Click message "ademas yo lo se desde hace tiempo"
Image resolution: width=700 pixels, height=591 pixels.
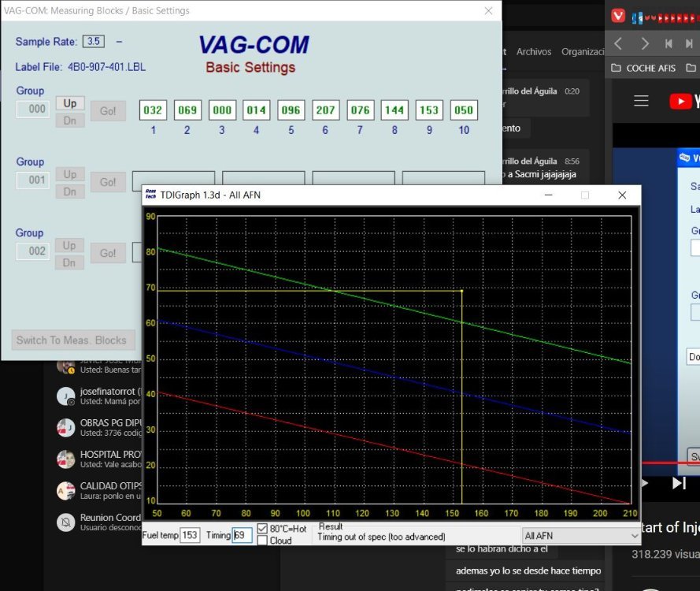click(528, 571)
